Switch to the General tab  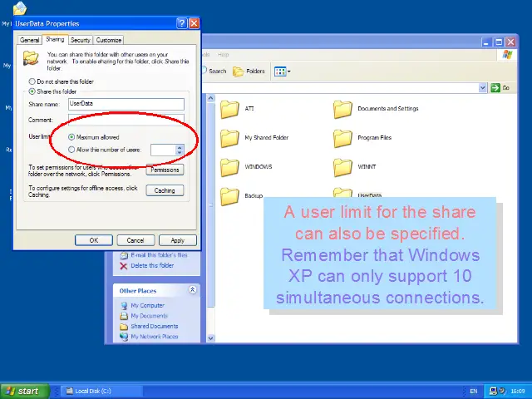click(30, 40)
